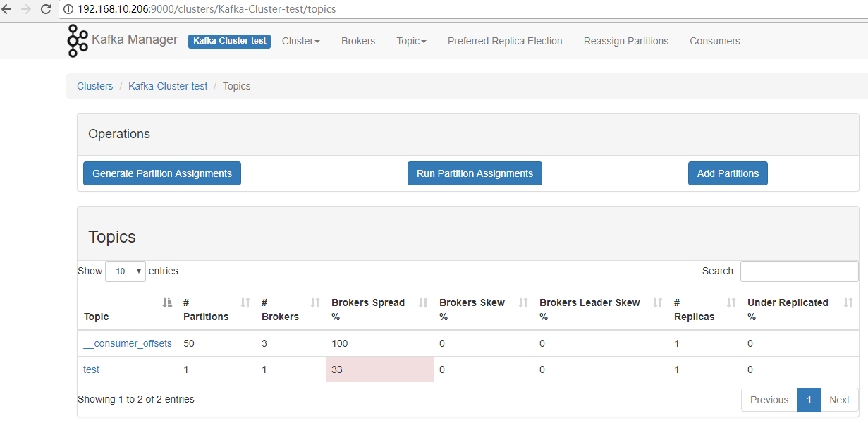Click the site info icon in address bar
Image resolution: width=868 pixels, height=423 pixels.
click(69, 9)
